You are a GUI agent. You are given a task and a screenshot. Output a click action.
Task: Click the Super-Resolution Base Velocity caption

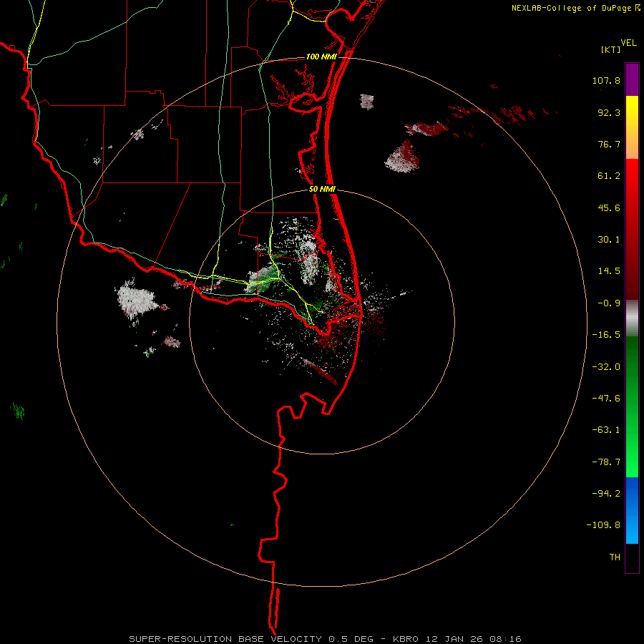[x=326, y=639]
